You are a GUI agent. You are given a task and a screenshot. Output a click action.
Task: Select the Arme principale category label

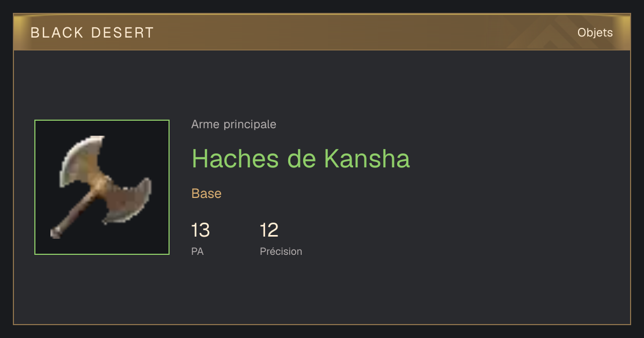click(x=233, y=124)
